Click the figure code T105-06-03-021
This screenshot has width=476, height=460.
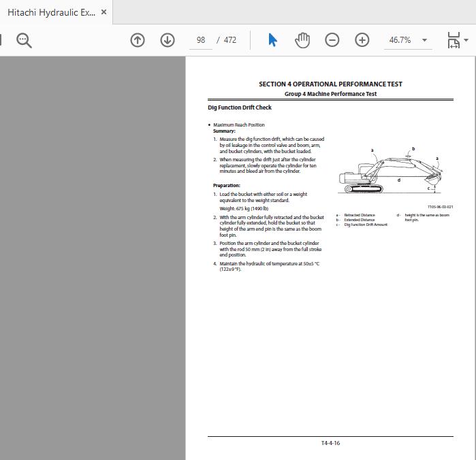tap(440, 207)
